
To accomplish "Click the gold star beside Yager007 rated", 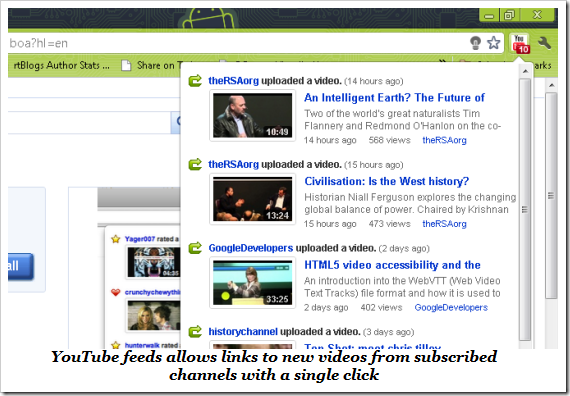I will [116, 239].
